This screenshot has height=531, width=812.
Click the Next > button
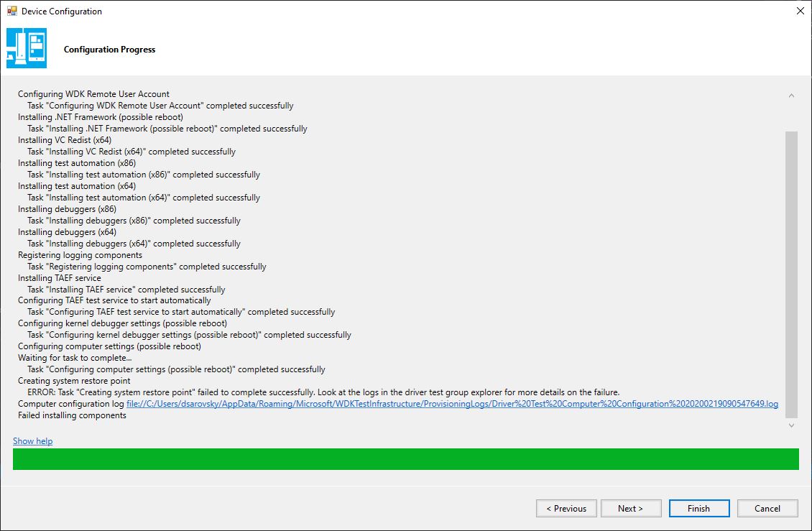(631, 508)
